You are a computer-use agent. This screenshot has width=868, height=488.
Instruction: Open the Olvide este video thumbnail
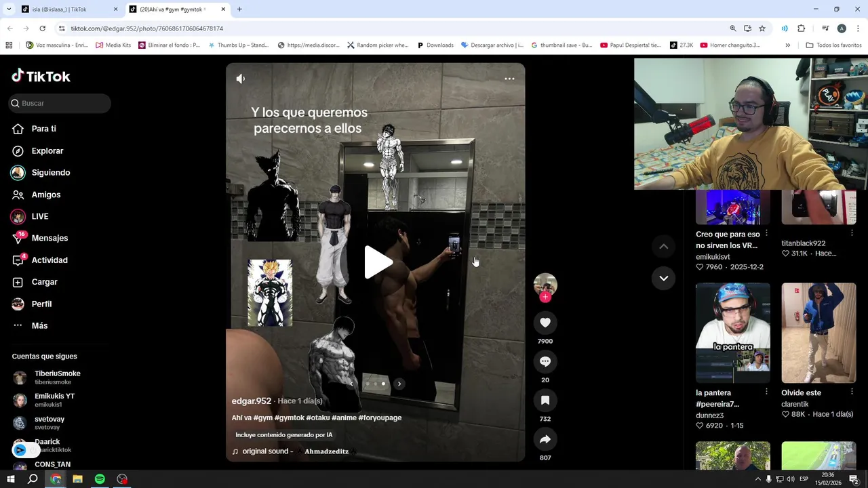(818, 333)
